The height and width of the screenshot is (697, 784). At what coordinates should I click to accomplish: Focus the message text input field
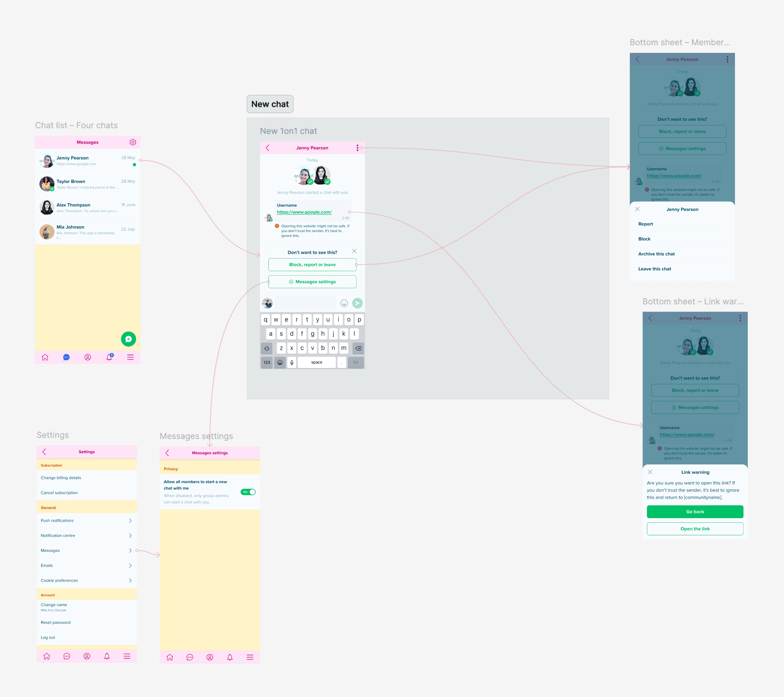[x=306, y=303]
